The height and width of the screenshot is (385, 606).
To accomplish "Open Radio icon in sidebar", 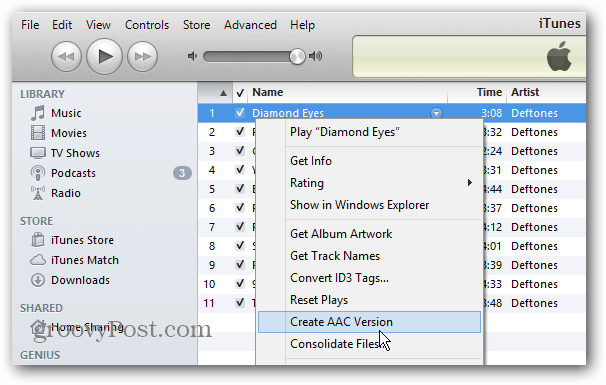I will [x=38, y=193].
